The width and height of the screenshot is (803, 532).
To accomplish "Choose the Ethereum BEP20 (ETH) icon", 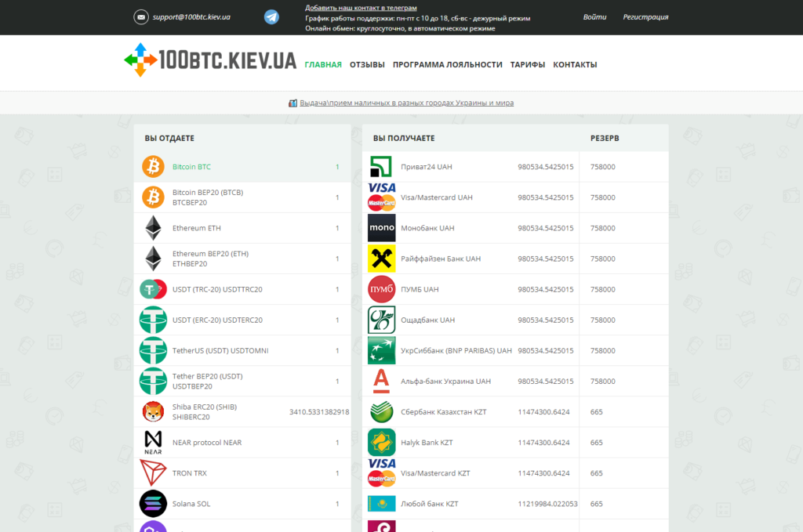I will point(153,259).
